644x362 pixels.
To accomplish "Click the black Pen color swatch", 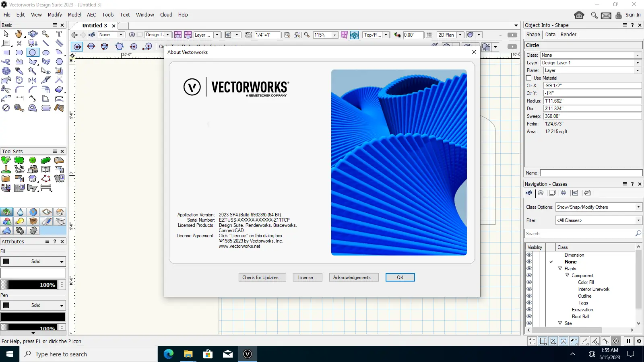I will (33, 317).
